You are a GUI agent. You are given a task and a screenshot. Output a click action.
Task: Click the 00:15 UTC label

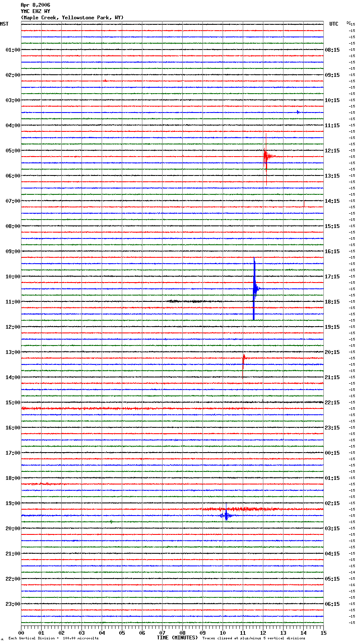point(332,453)
